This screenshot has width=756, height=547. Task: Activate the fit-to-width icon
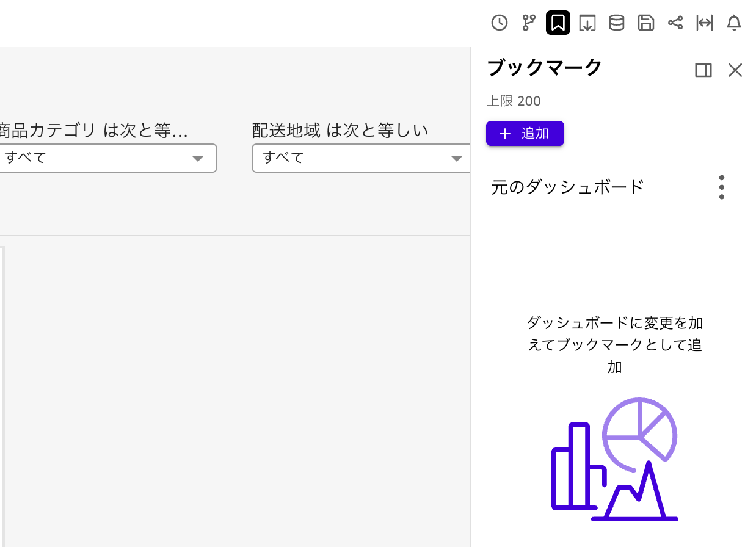coord(704,23)
